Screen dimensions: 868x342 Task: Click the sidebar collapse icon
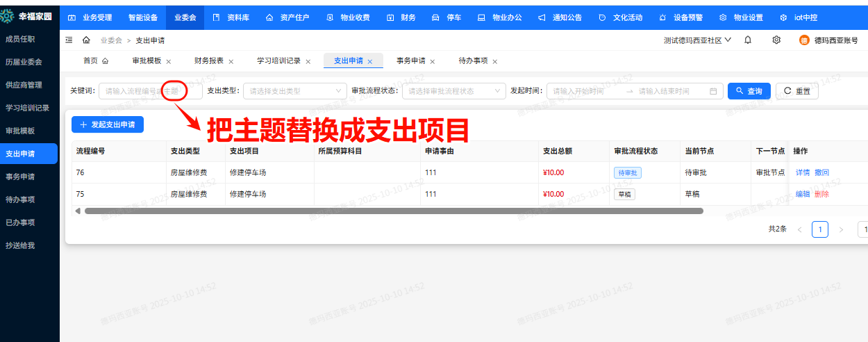click(x=69, y=40)
